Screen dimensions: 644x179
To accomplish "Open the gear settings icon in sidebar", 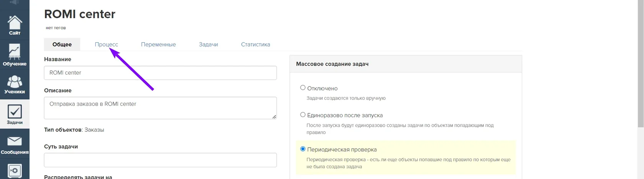I will click(15, 171).
